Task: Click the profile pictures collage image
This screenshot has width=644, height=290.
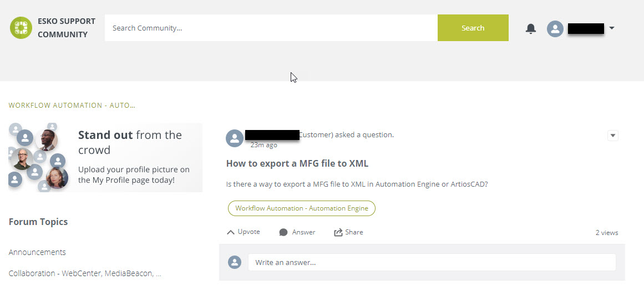Action: point(39,158)
